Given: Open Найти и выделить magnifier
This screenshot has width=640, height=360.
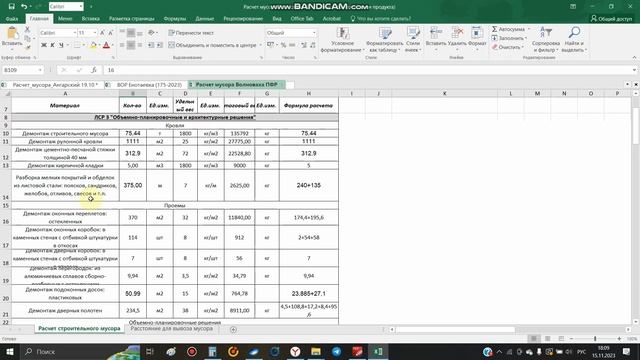Looking at the screenshot, I should point(574,39).
